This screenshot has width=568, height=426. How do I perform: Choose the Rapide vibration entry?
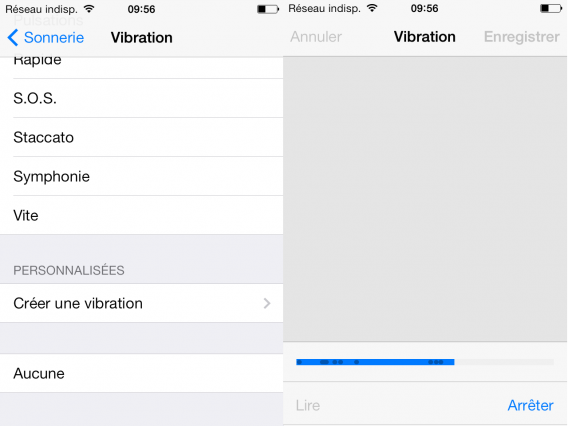coord(141,67)
